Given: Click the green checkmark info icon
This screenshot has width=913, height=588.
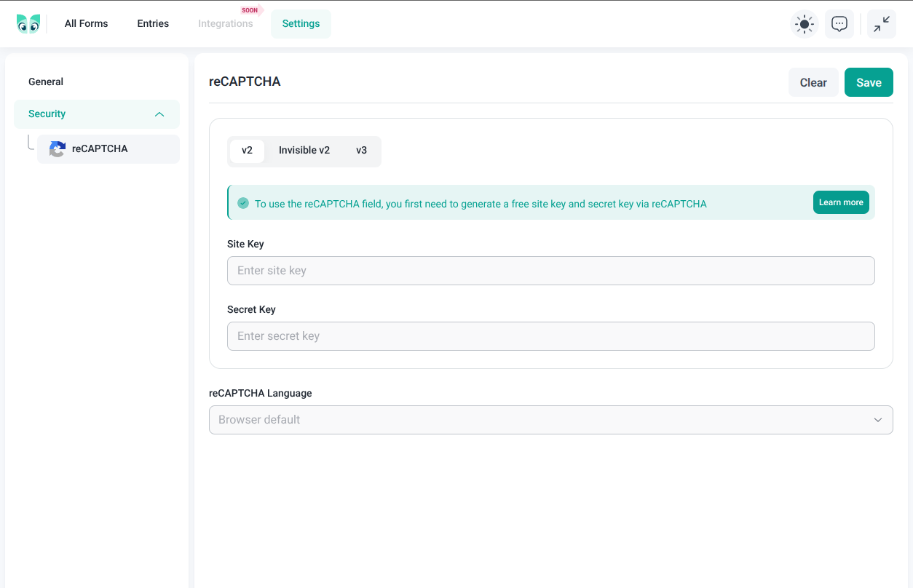Looking at the screenshot, I should click(243, 203).
